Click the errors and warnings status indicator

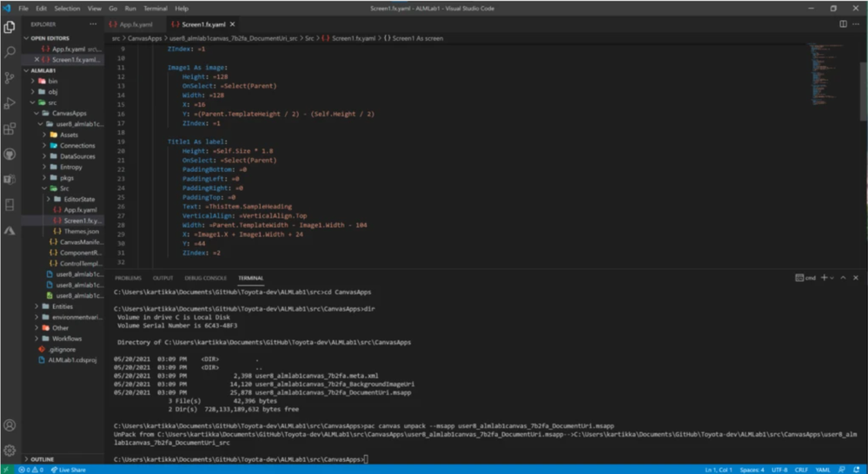tap(31, 470)
